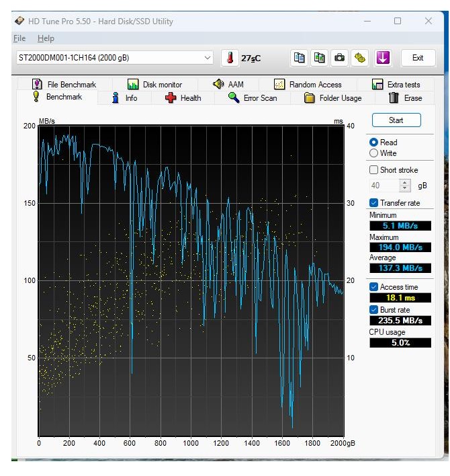Click the purple down-arrow minimize-to-tray icon
The width and height of the screenshot is (450, 476).
(383, 58)
